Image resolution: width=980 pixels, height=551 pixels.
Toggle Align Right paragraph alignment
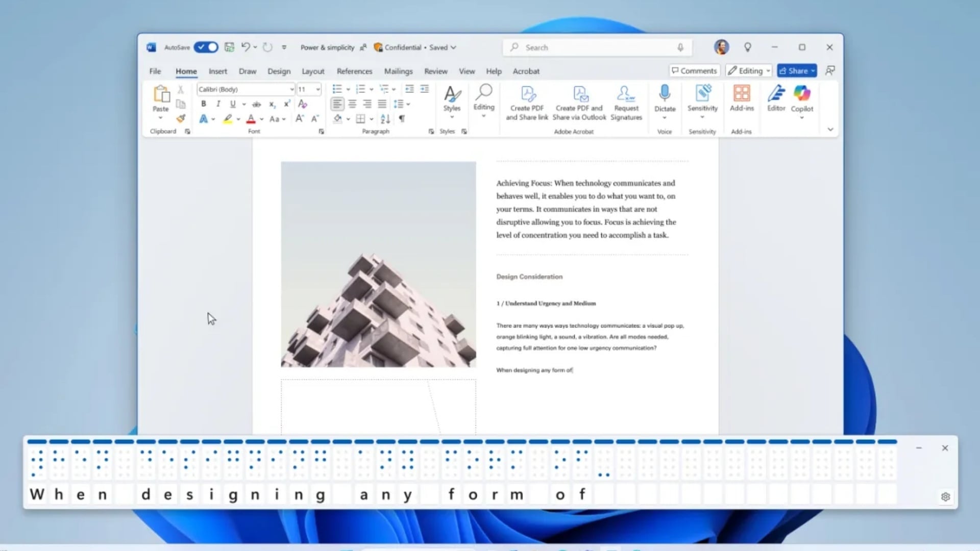tap(367, 104)
